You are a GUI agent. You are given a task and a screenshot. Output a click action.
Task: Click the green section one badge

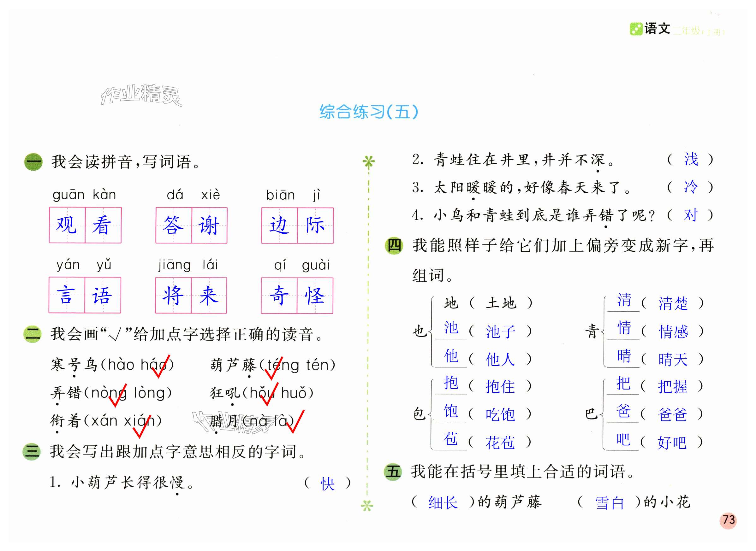point(33,162)
